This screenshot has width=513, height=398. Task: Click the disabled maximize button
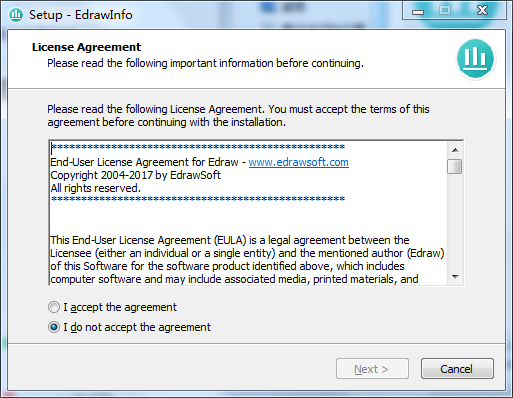tap(444, 11)
